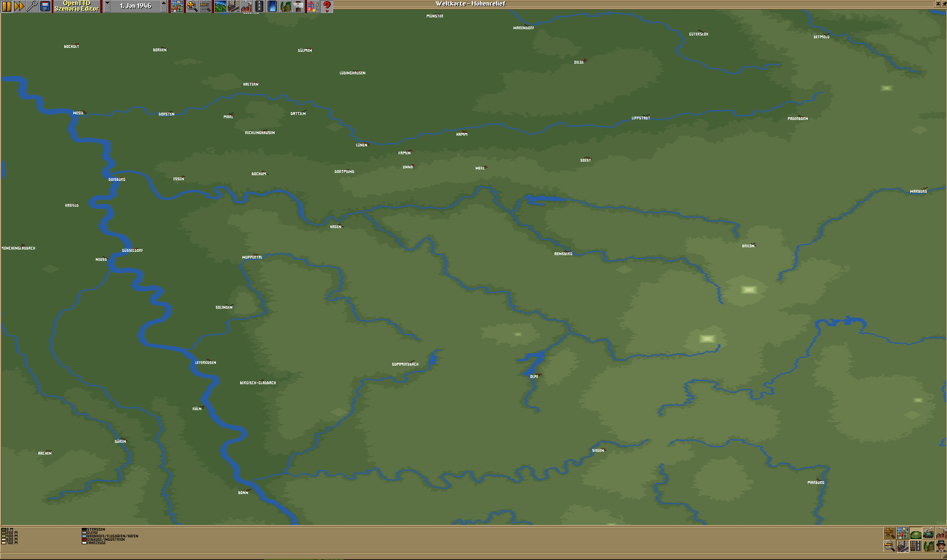The height and width of the screenshot is (560, 947).
Task: Zoom in with the plus magnifier
Action: (x=192, y=6)
